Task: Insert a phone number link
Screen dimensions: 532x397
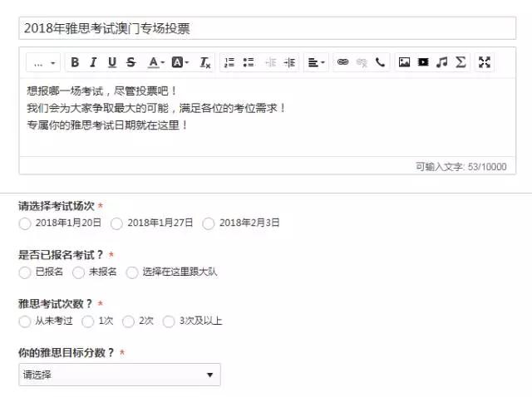Action: click(x=380, y=62)
